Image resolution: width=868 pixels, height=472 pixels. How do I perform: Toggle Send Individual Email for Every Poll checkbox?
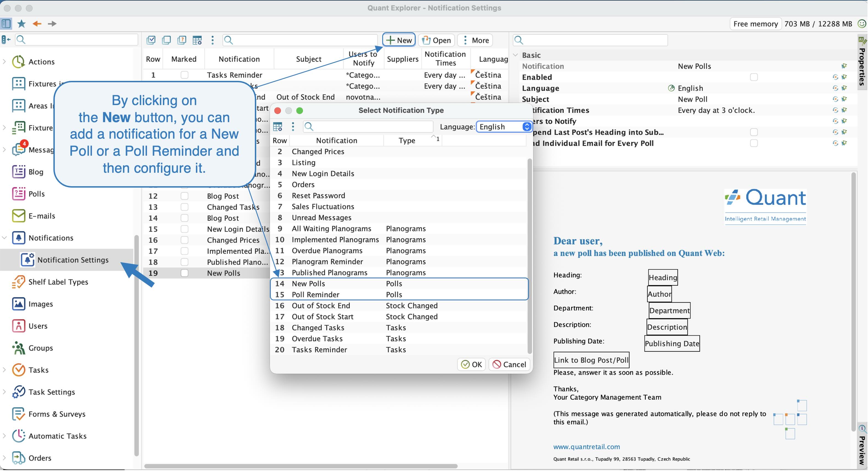pos(754,143)
